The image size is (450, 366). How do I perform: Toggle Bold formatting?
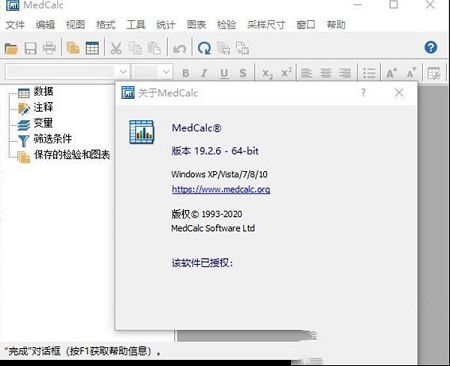[186, 73]
